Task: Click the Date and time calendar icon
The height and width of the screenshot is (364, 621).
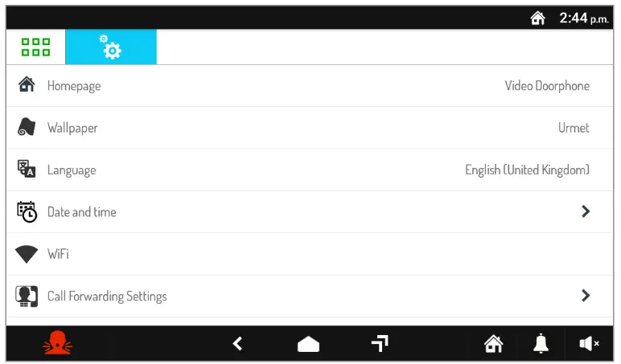Action: [x=27, y=212]
